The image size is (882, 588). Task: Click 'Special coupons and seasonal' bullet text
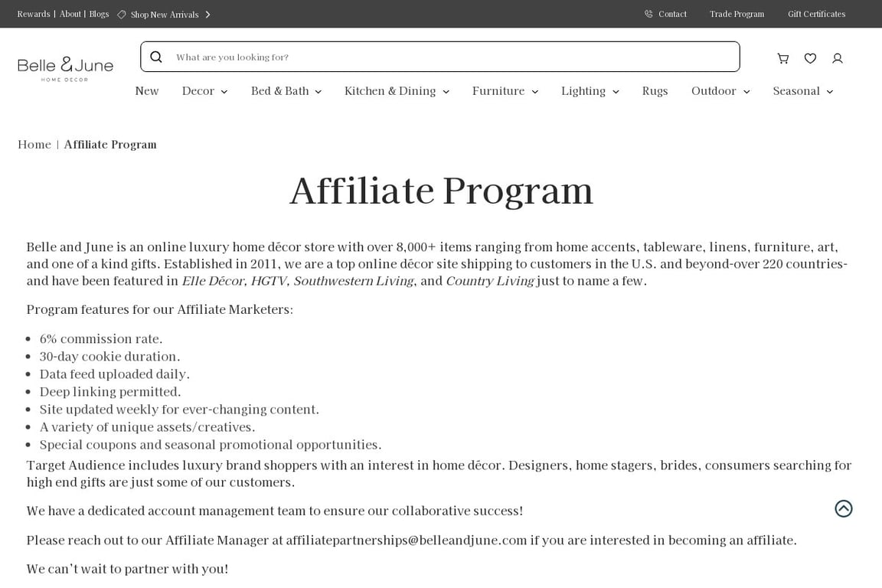(x=211, y=445)
